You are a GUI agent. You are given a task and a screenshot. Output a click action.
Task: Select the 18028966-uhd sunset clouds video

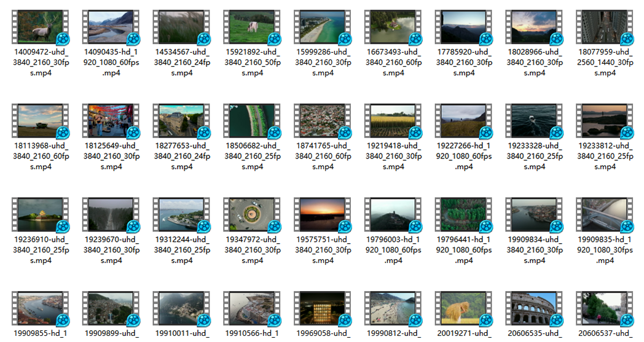point(534,27)
